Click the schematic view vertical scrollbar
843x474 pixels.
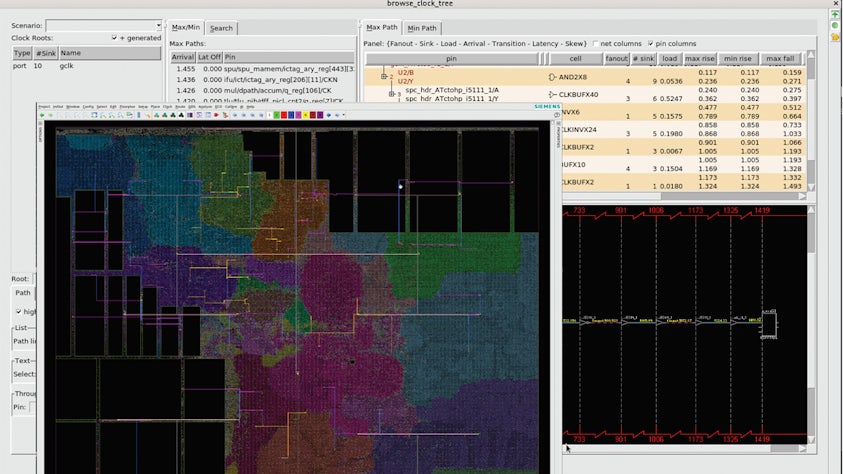(x=811, y=325)
